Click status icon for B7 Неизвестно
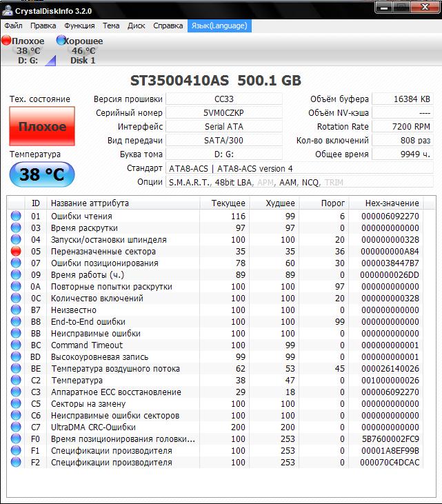 pyautogui.click(x=16, y=310)
